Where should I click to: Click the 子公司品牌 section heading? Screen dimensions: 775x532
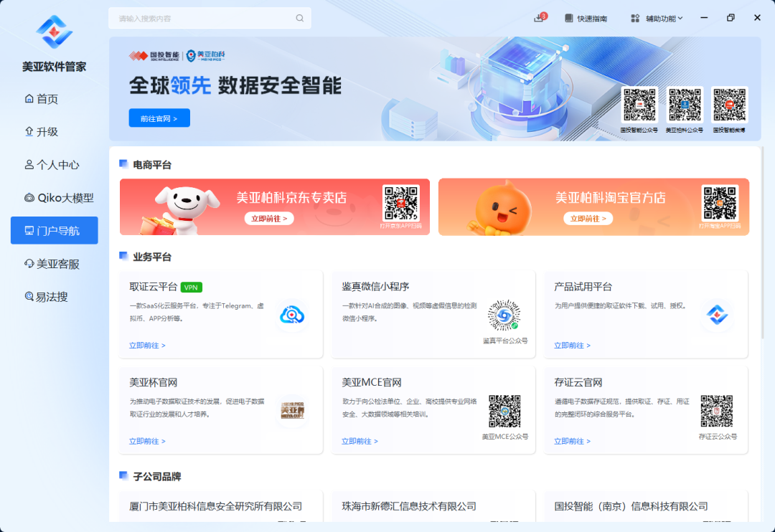coord(156,477)
